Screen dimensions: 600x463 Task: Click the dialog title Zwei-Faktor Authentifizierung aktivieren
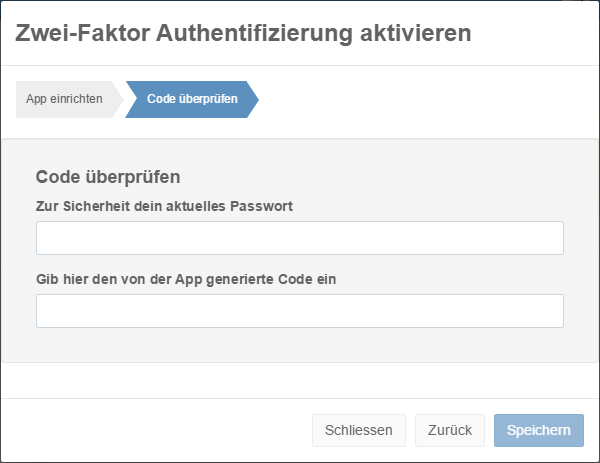point(243,33)
